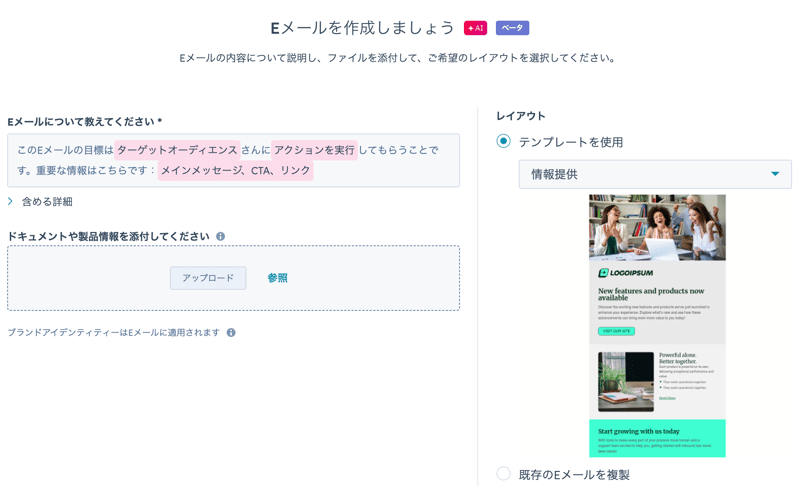Image resolution: width=800 pixels, height=493 pixels.
Task: Click the header photo in the template preview
Action: [x=657, y=227]
